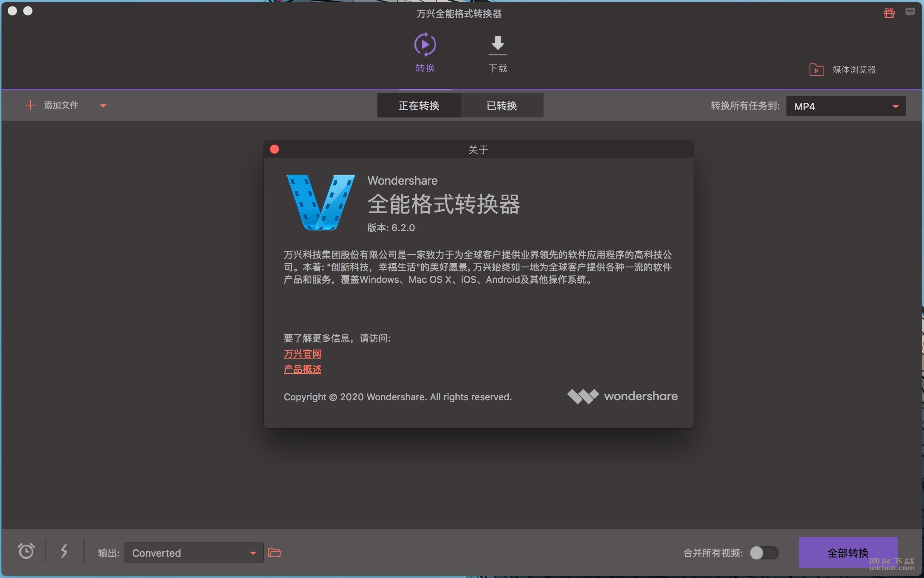Click the wondershare logo in dialog
This screenshot has height=578, width=924.
click(x=622, y=396)
